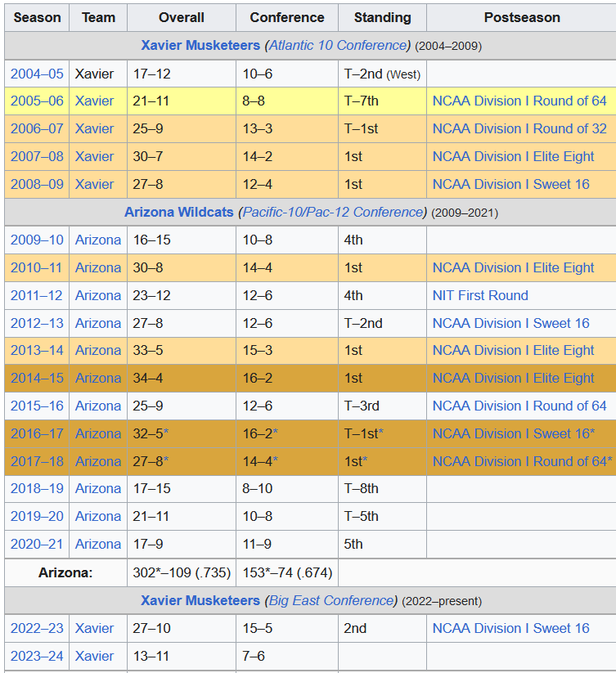Click the 2005–06 season link
Image resolution: width=616 pixels, height=673 pixels.
(37, 101)
